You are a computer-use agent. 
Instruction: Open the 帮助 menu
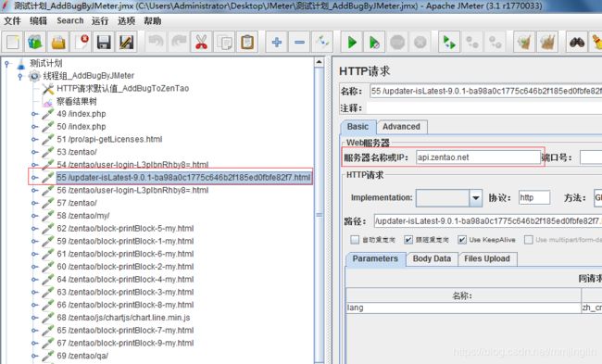[x=153, y=20]
